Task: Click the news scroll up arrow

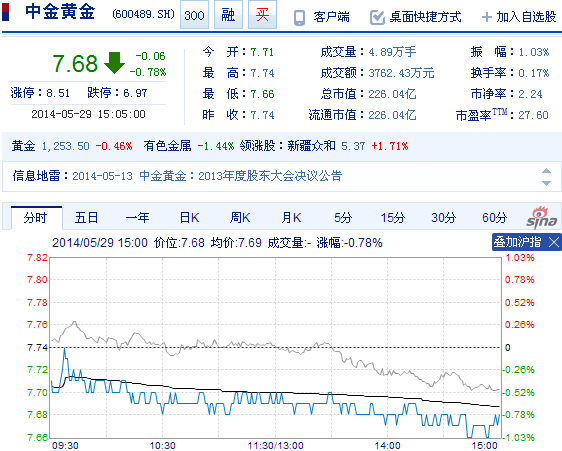Action: click(x=546, y=171)
